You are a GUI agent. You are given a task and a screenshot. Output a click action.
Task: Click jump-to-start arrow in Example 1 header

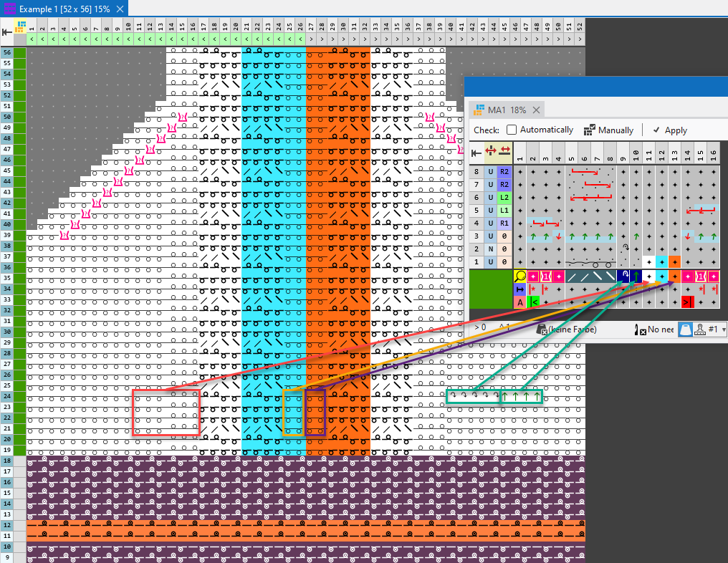point(6,31)
